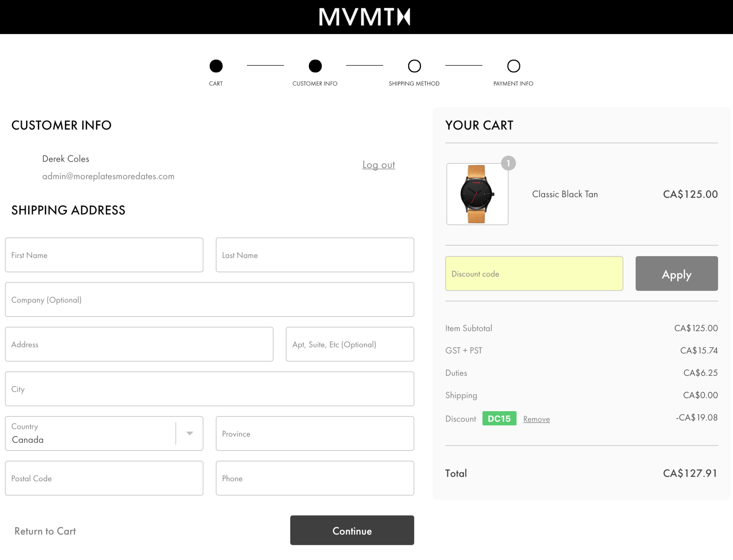The height and width of the screenshot is (560, 733).
Task: Open the Country dropdown arrow
Action: pos(190,433)
